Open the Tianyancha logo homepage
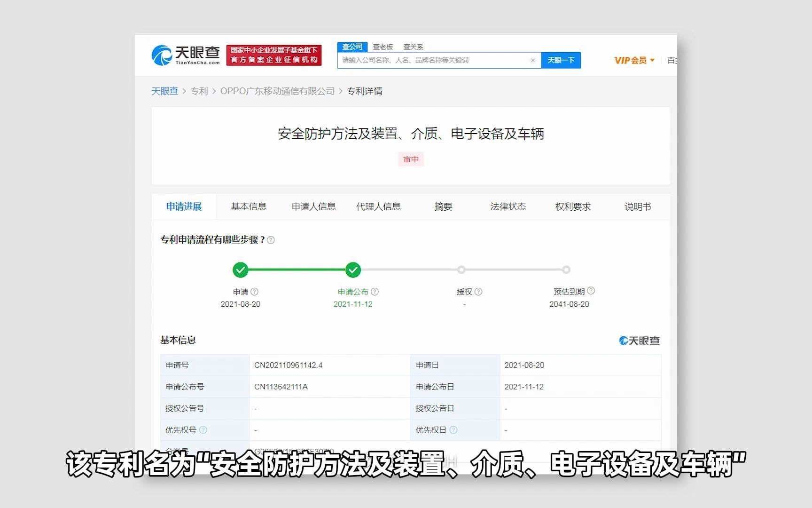The width and height of the screenshot is (812, 508). (186, 56)
